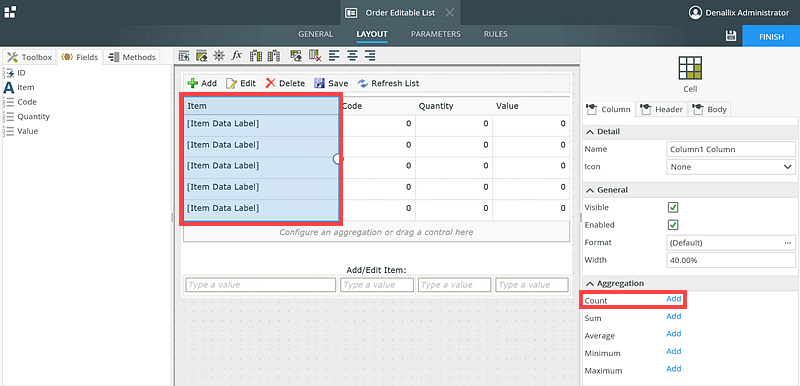Collapse the Detail section
The height and width of the screenshot is (386, 800).
point(603,132)
